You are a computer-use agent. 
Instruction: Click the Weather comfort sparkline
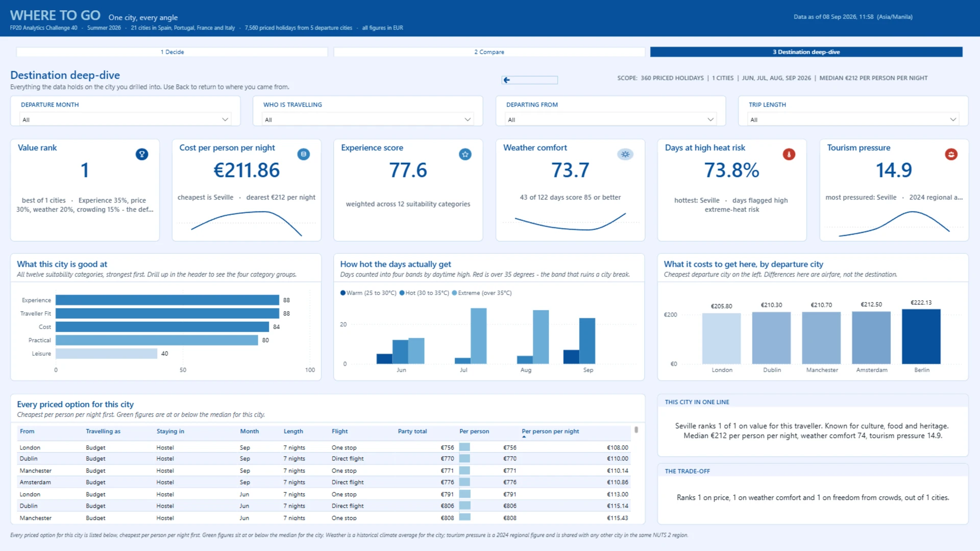pos(570,222)
